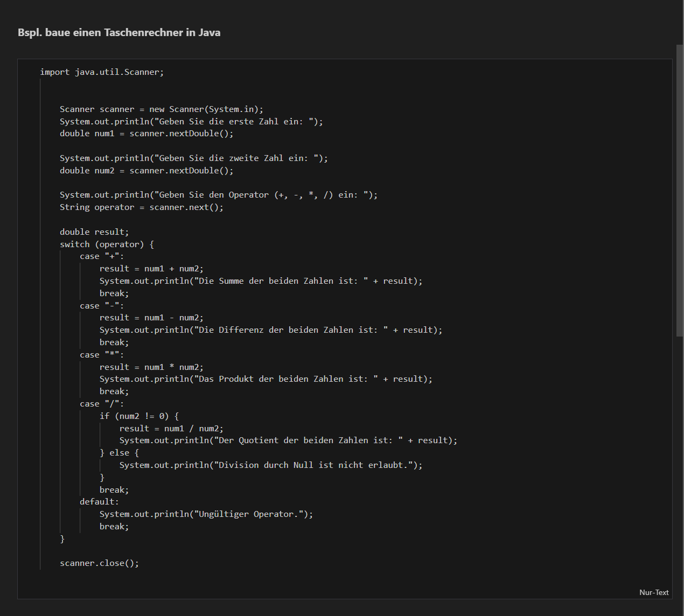Screen dimensions: 684x616
Task: Click the 'erste Zahl ein' println line
Action: [x=191, y=122]
